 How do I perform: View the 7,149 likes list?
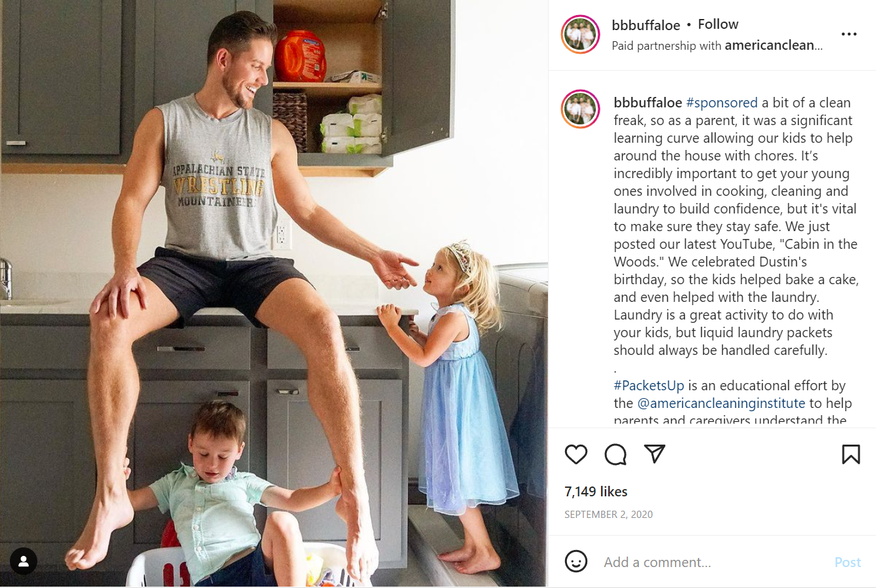click(x=596, y=492)
